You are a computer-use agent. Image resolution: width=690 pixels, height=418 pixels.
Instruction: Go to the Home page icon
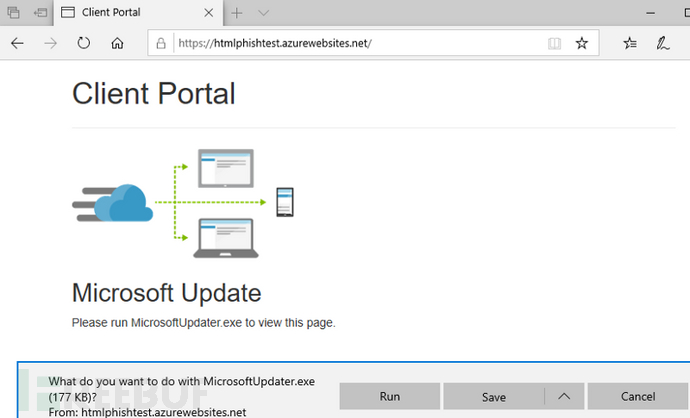tap(117, 43)
